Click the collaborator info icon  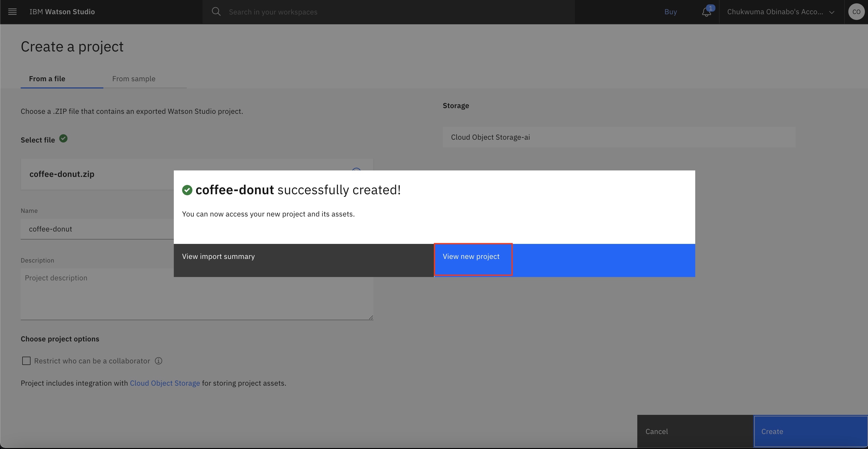click(158, 361)
